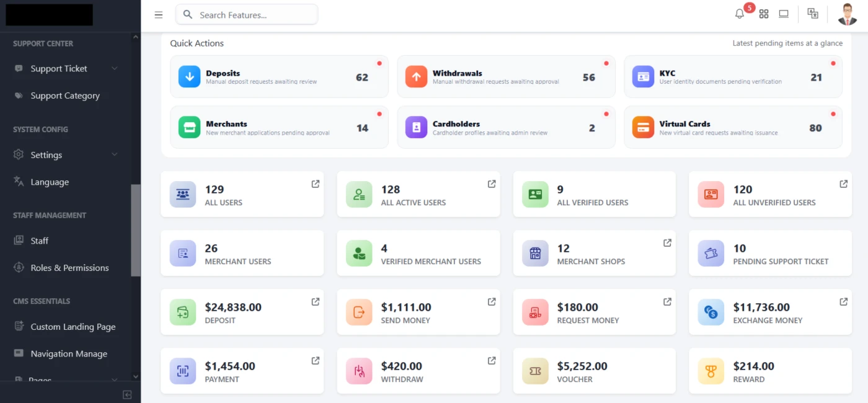868x403 pixels.
Task: Click the apps grid icon in header
Action: 764,14
